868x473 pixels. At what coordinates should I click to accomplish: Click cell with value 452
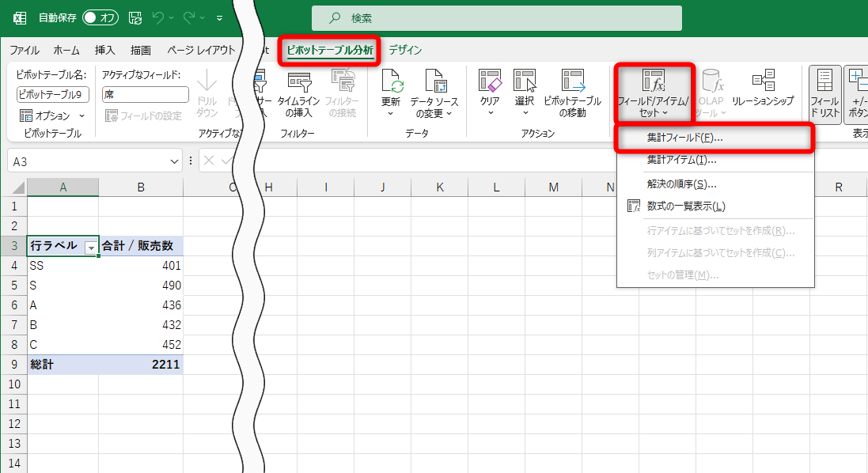[x=141, y=345]
